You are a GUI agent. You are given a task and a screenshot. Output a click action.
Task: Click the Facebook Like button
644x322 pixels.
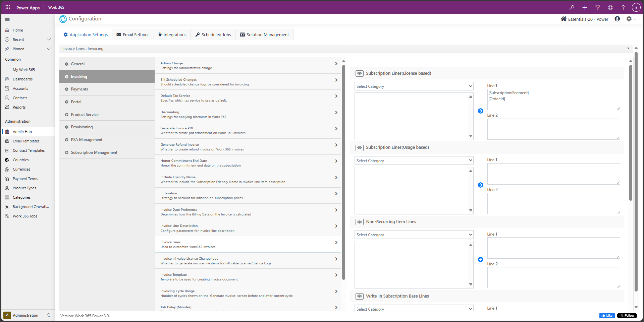pos(607,316)
